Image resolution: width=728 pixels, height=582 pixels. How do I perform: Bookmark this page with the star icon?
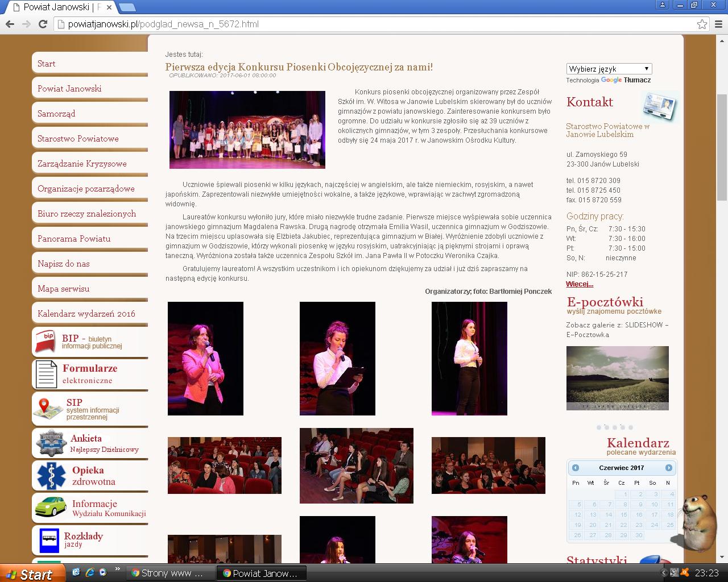coord(702,24)
